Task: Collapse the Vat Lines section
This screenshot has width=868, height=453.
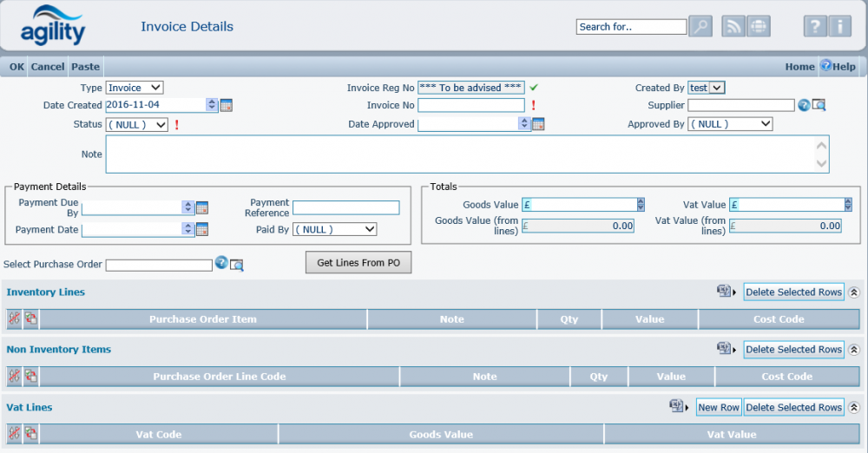Action: coord(853,407)
